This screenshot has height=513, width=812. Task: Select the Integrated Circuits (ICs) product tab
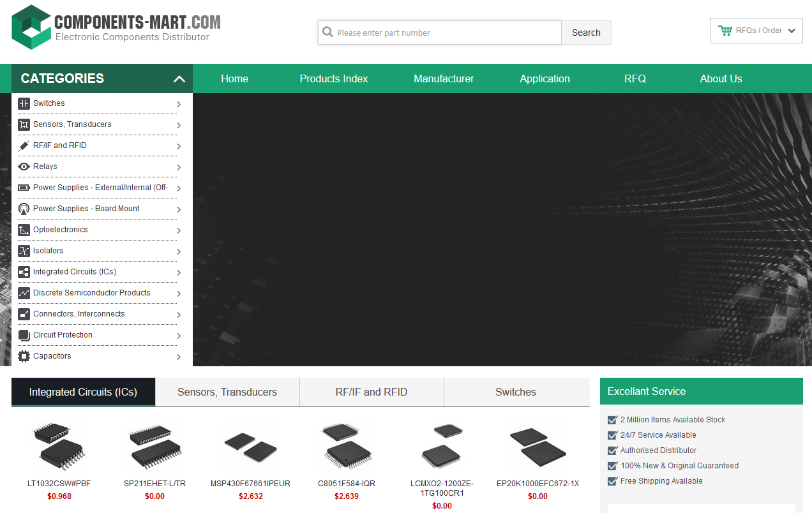pyautogui.click(x=83, y=392)
